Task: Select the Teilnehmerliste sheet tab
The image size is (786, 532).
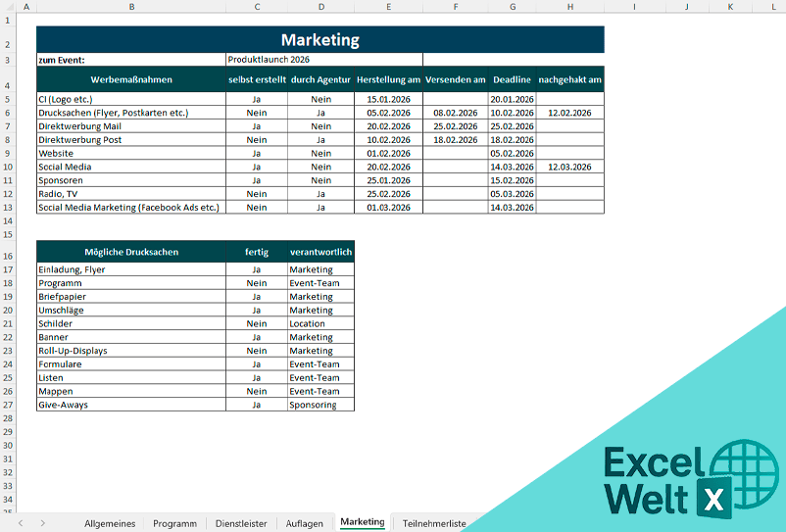Action: (x=434, y=523)
